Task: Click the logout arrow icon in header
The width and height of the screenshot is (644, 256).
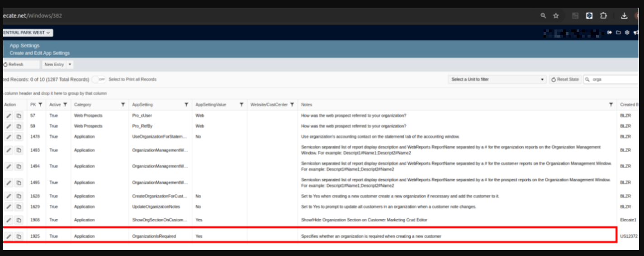Action: click(610, 33)
